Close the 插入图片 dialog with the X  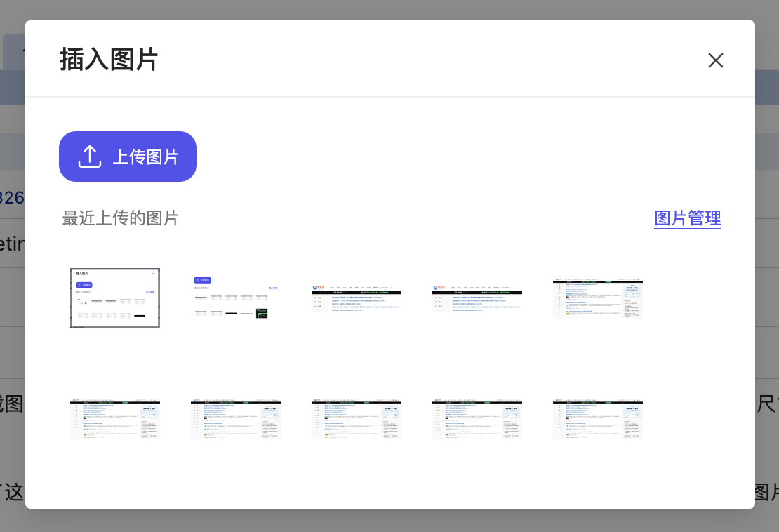click(x=715, y=60)
